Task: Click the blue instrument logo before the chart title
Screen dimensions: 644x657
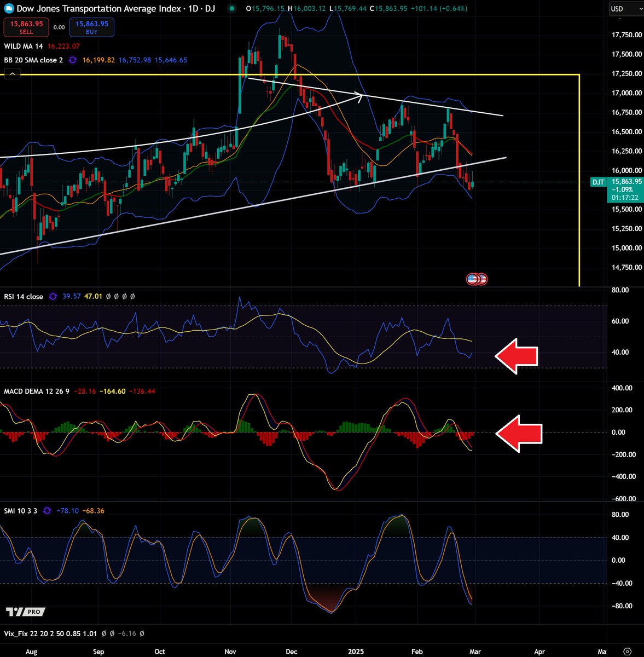Action: 9,9
